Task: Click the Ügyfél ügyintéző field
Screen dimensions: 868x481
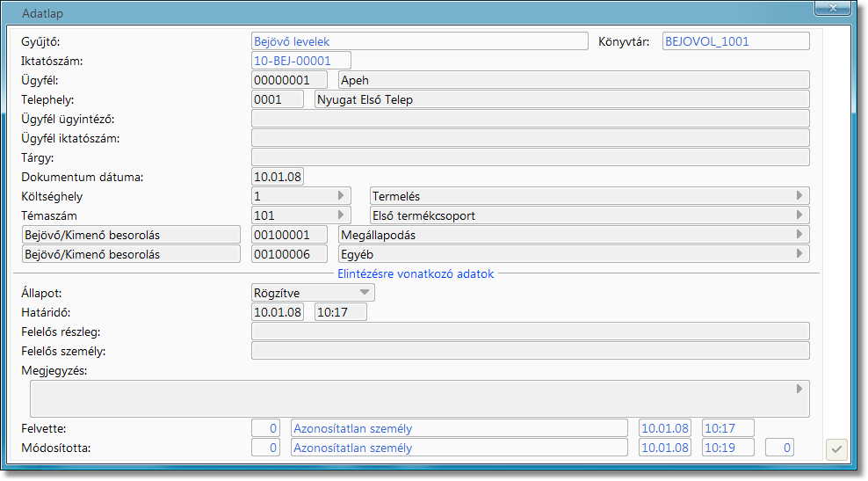Action: (530, 119)
